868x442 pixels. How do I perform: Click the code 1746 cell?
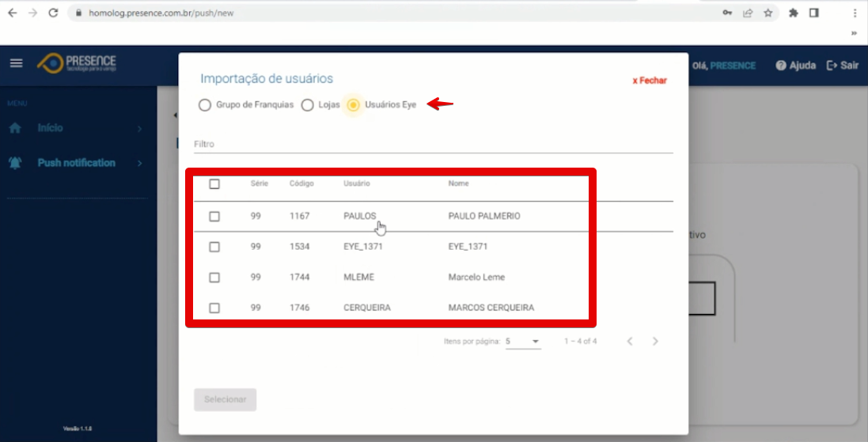point(299,307)
